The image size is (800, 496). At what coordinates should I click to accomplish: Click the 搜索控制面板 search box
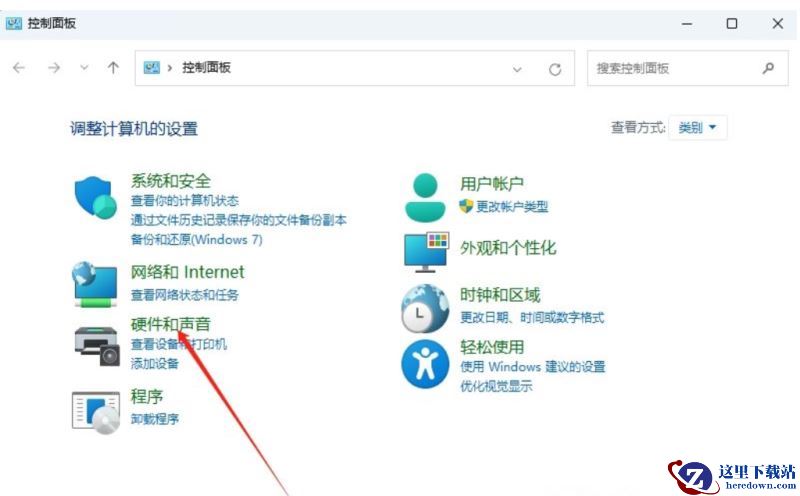[687, 68]
